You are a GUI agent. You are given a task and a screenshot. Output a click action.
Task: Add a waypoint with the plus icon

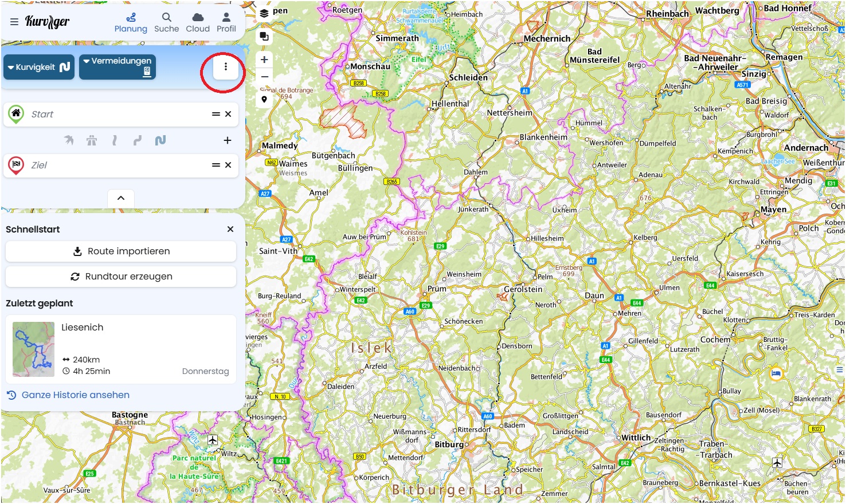[x=228, y=140]
